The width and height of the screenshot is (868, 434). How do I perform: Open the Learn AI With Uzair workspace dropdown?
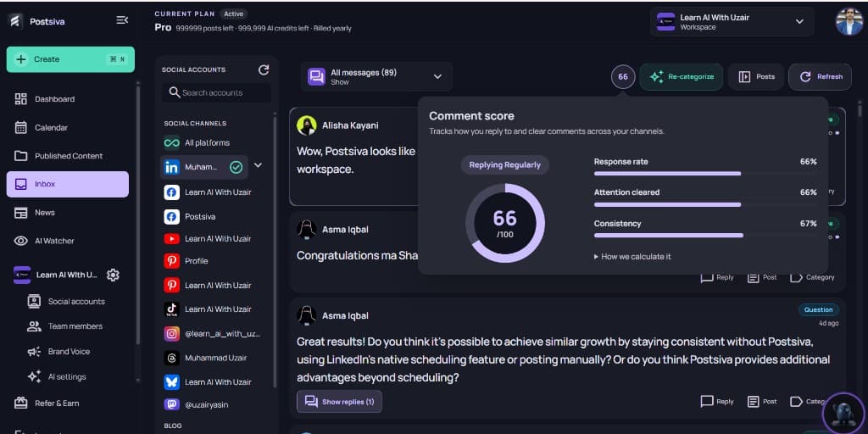(x=732, y=21)
